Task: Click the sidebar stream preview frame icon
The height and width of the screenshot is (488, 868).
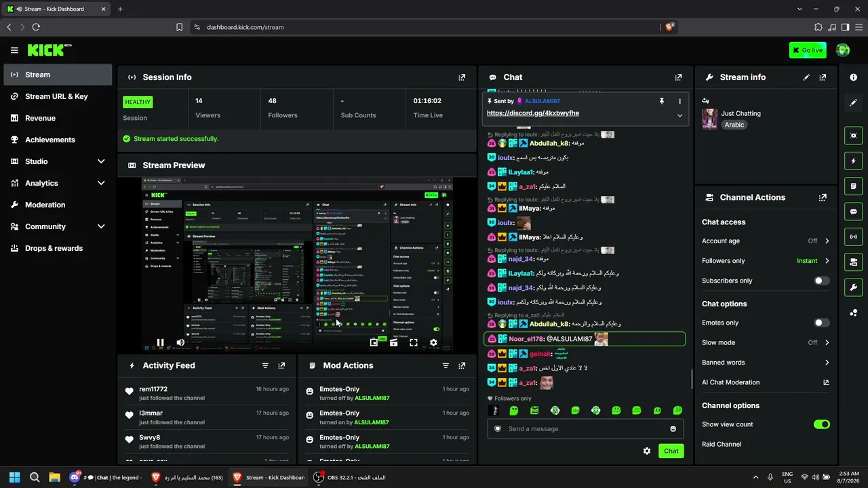Action: pos(853,136)
